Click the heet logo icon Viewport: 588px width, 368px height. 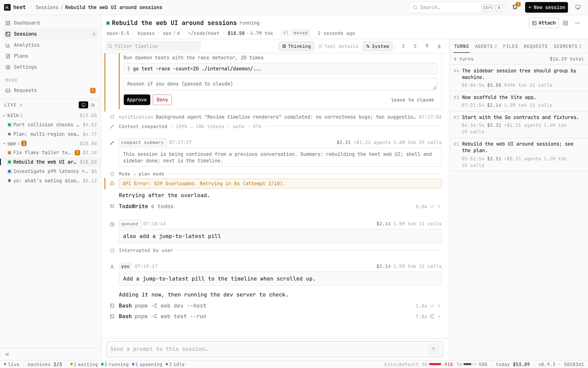pos(7,7)
